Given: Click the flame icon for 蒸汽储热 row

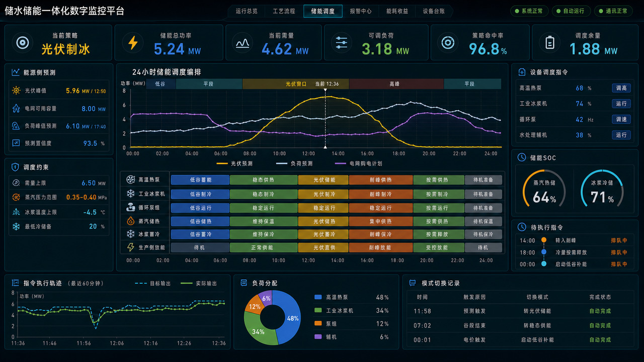Looking at the screenshot, I should 131,221.
